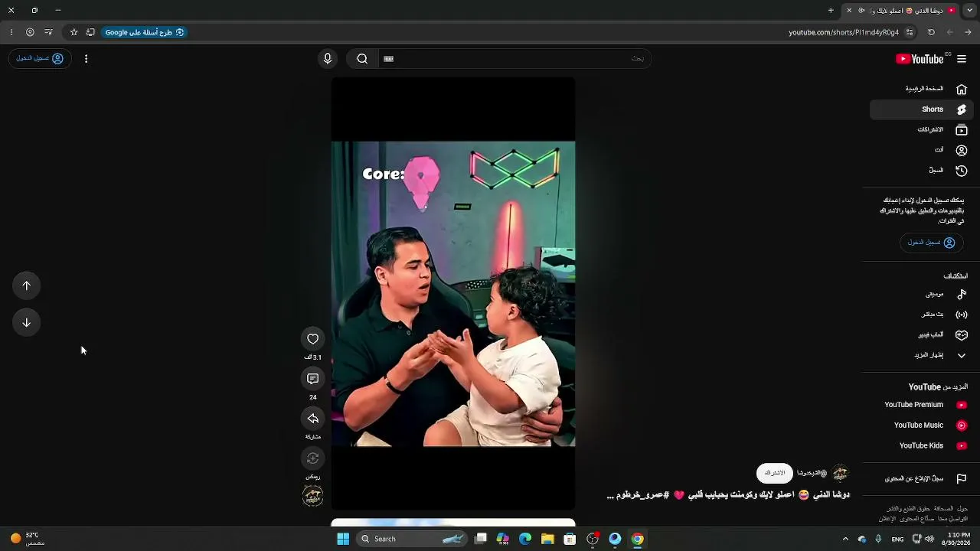Open File Explorer from the taskbar
This screenshot has width=980, height=551.
click(547, 539)
